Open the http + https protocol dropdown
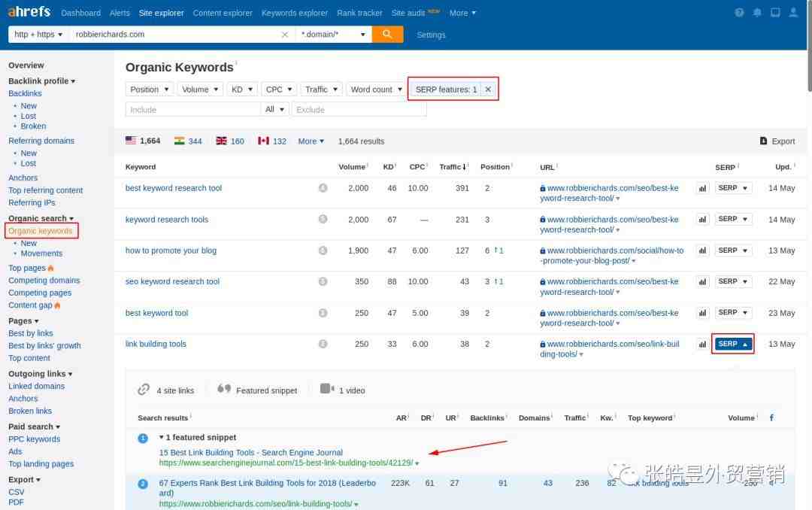812x510 pixels. (38, 34)
